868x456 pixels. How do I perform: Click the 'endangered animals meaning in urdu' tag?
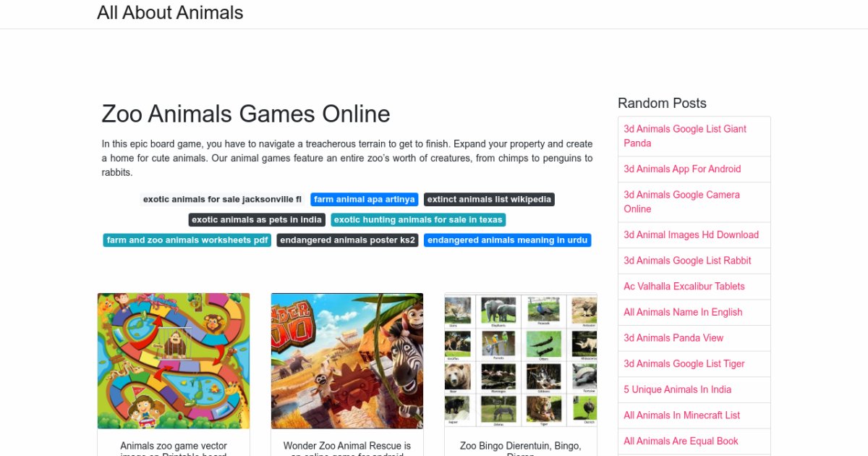507,240
